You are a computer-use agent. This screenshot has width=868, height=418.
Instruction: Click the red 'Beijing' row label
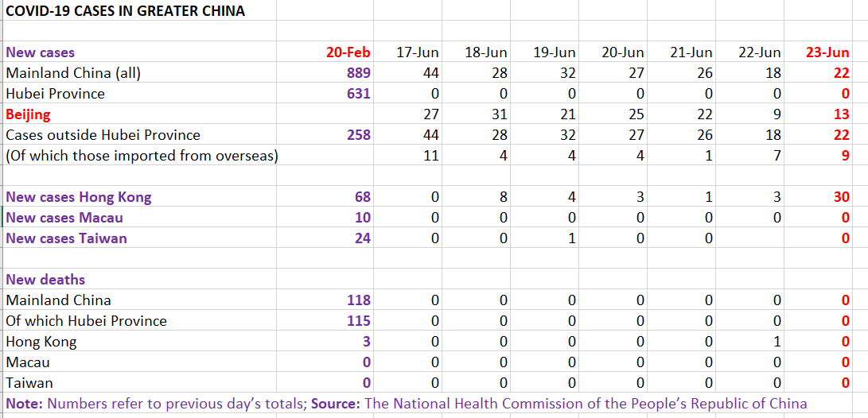coord(28,114)
